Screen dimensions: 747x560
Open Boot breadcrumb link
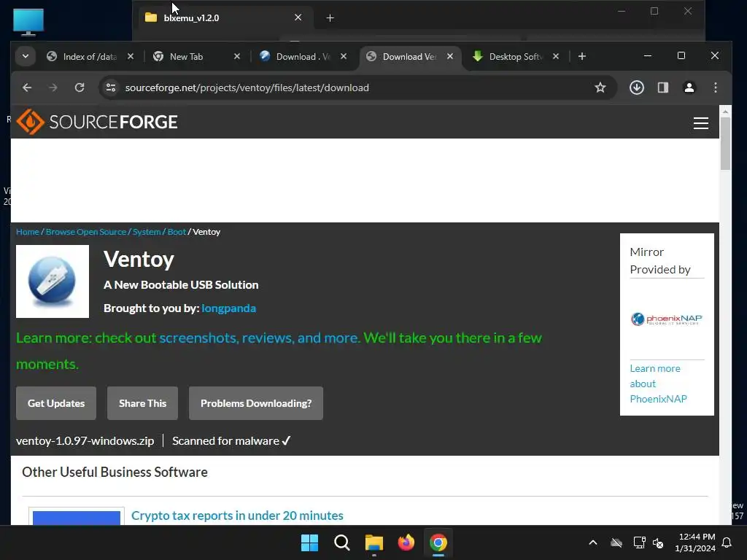coord(177,232)
